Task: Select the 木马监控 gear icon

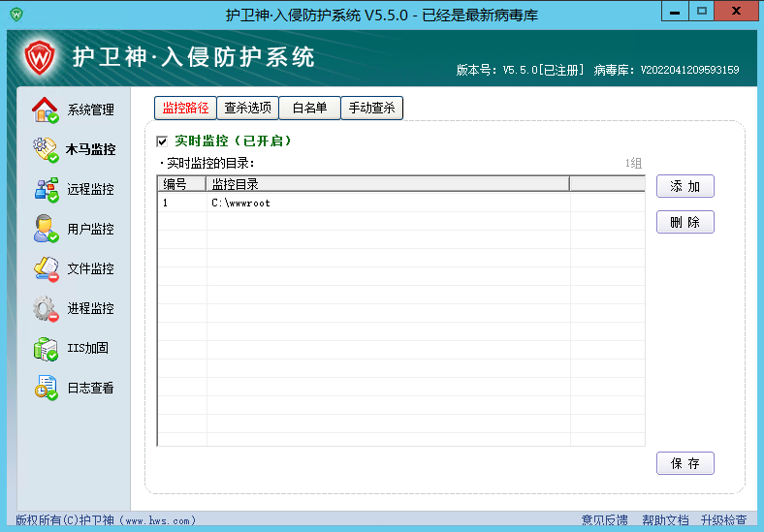Action: tap(46, 149)
